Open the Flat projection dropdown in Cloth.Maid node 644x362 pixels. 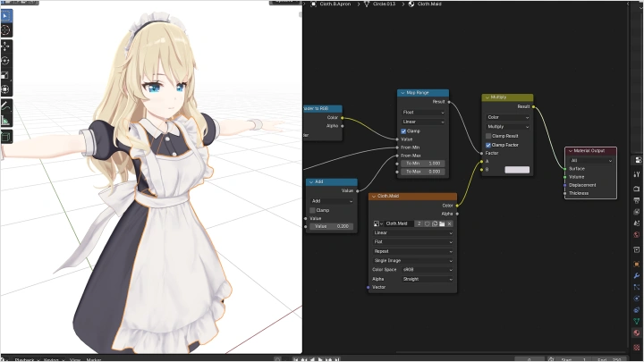(x=412, y=242)
